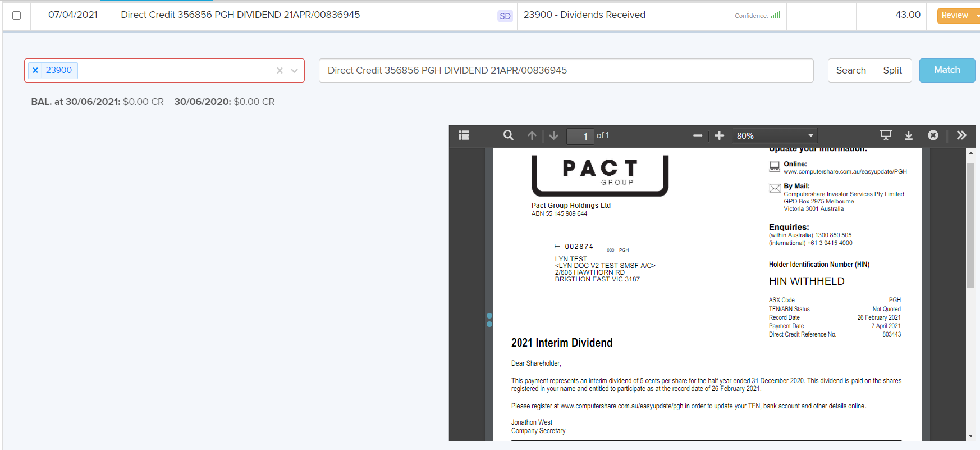Click the Search button
The image size is (980, 450).
pos(851,70)
